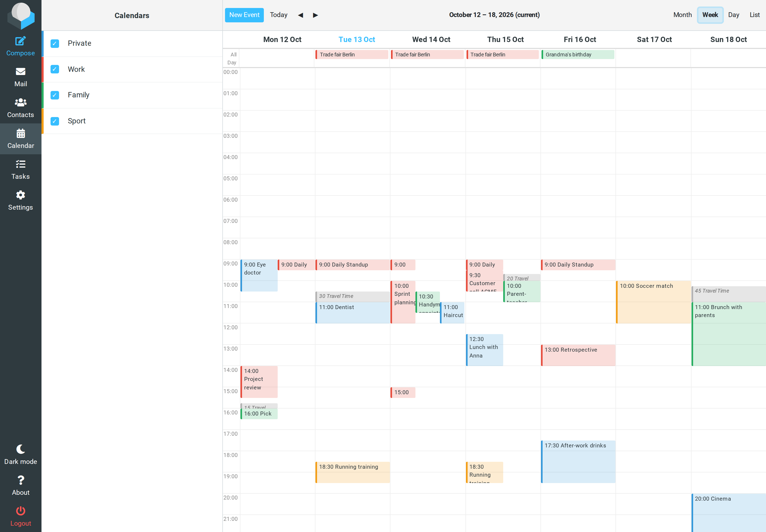The image size is (766, 532).
Task: Uncheck the Family calendar checkbox
Action: pyautogui.click(x=55, y=95)
